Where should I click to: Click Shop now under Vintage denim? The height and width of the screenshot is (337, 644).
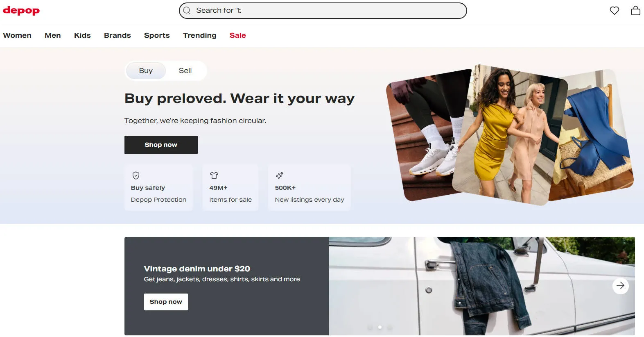tap(166, 302)
